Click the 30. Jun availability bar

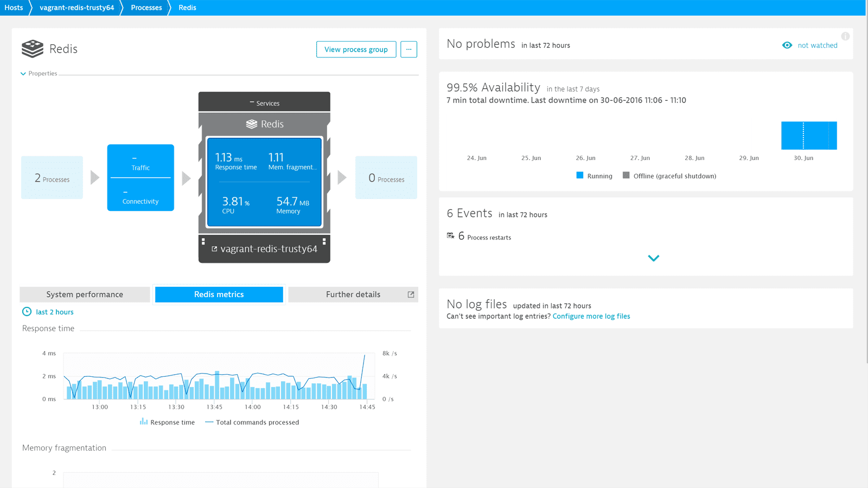[x=809, y=136]
